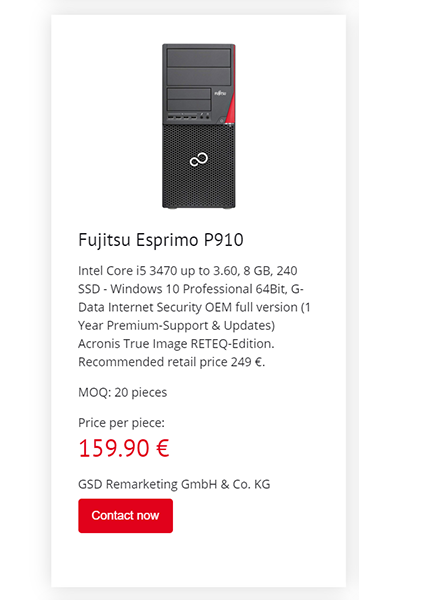Screen dimensions: 425x600
Task: Click the second drive bay on the tower
Action: coord(199,77)
